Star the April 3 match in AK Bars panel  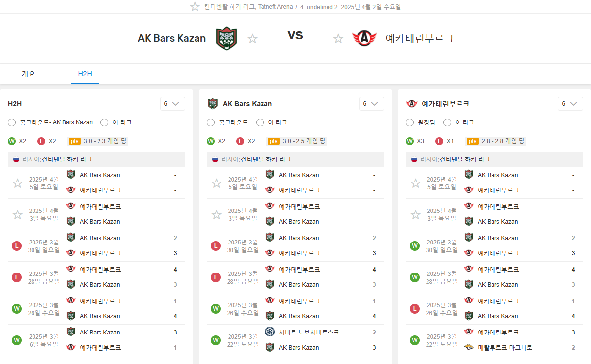tap(217, 214)
